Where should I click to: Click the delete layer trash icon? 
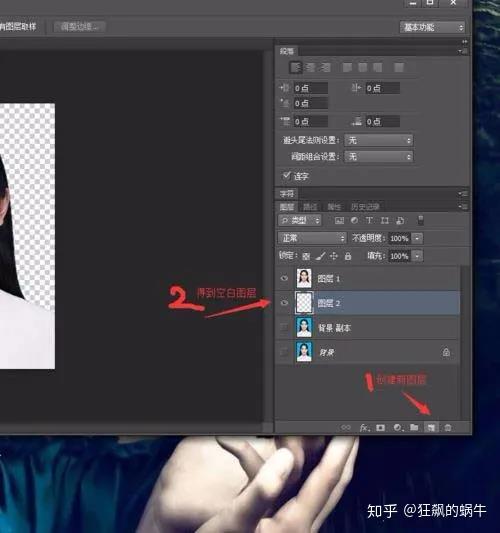[x=448, y=428]
